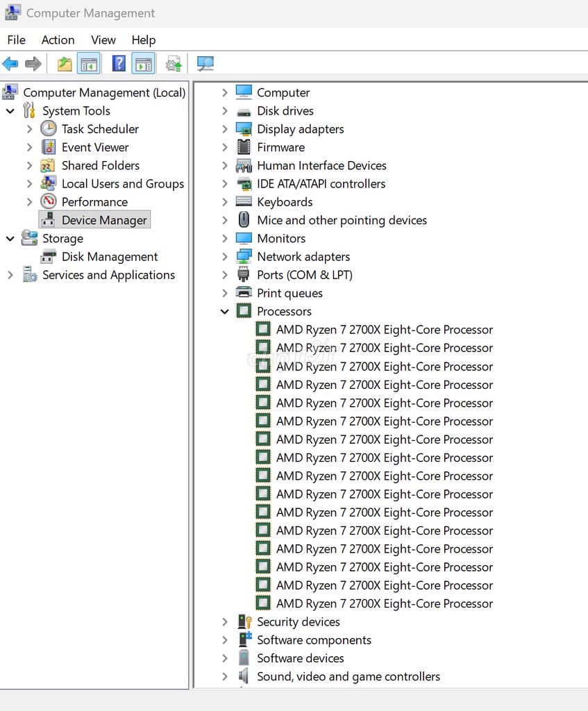The image size is (588, 711).
Task: Select first AMD Ryzen 7 2700X processor entry
Action: (385, 330)
